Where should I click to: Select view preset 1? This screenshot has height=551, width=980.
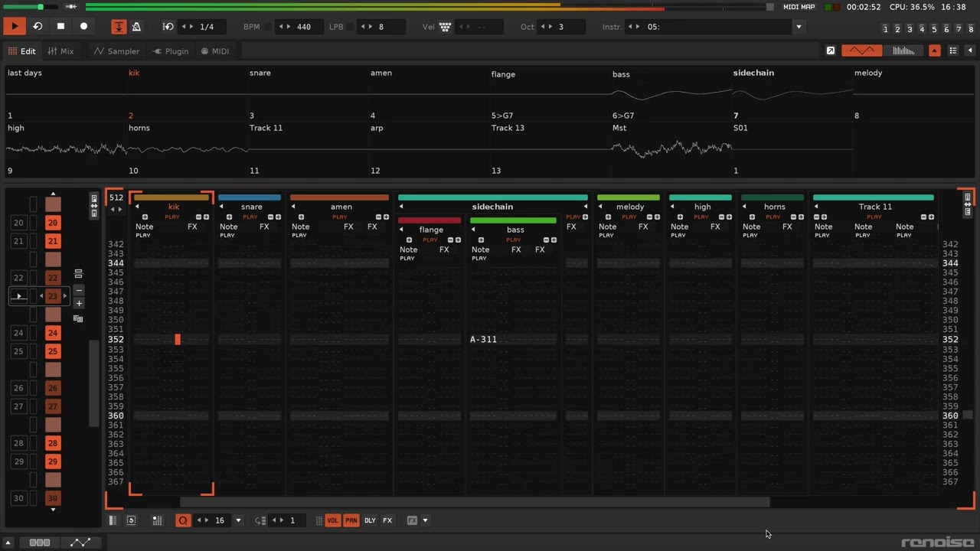(x=885, y=29)
